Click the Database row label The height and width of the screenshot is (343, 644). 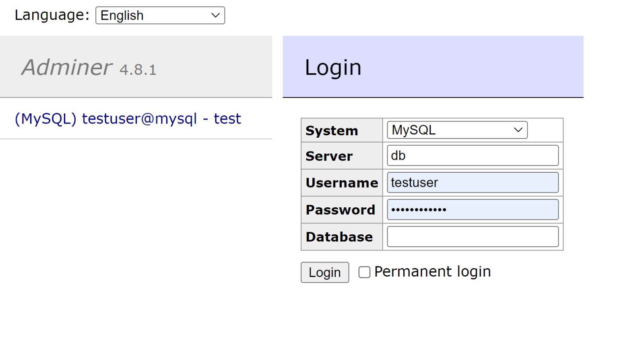(339, 237)
